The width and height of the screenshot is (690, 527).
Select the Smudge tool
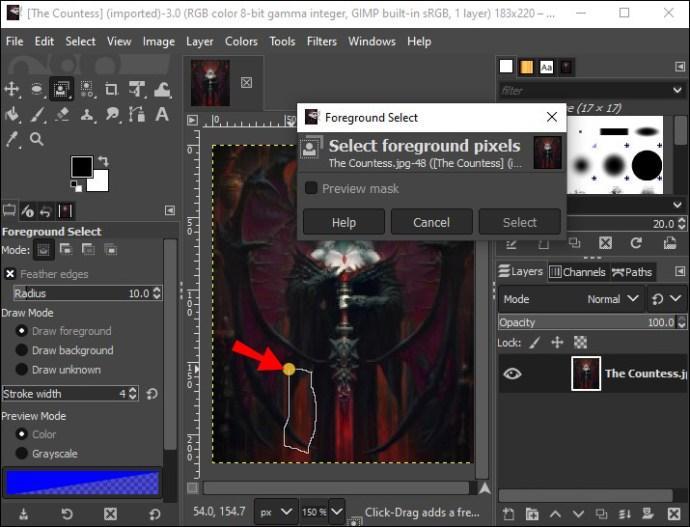click(x=112, y=114)
